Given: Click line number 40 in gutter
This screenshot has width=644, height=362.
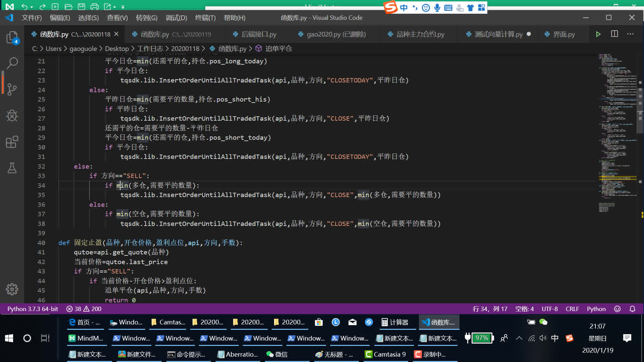Looking at the screenshot, I should (x=41, y=243).
